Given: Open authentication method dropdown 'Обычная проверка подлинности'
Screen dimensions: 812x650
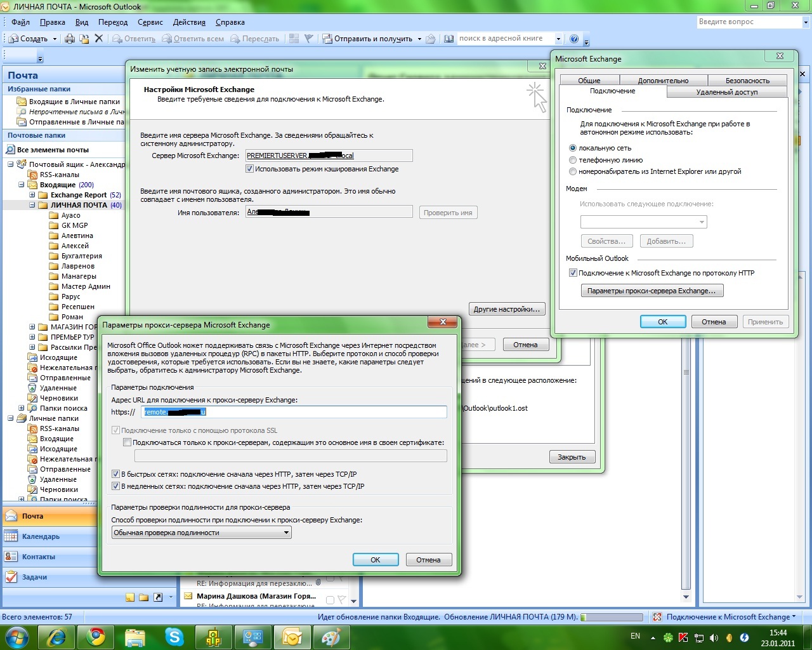Looking at the screenshot, I should click(x=287, y=533).
